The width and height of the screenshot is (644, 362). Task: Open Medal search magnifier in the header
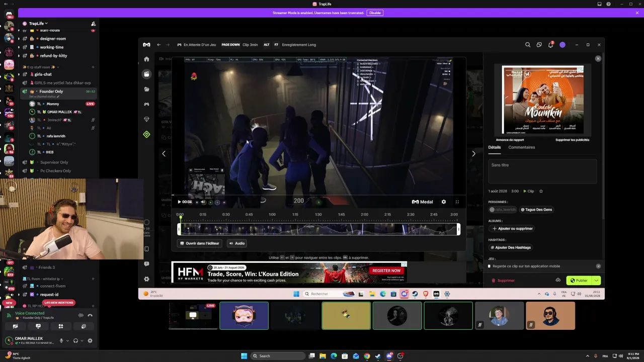[x=528, y=45]
